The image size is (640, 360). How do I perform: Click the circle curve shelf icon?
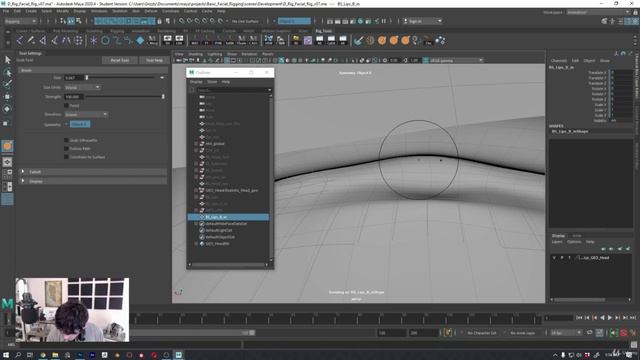point(105,40)
